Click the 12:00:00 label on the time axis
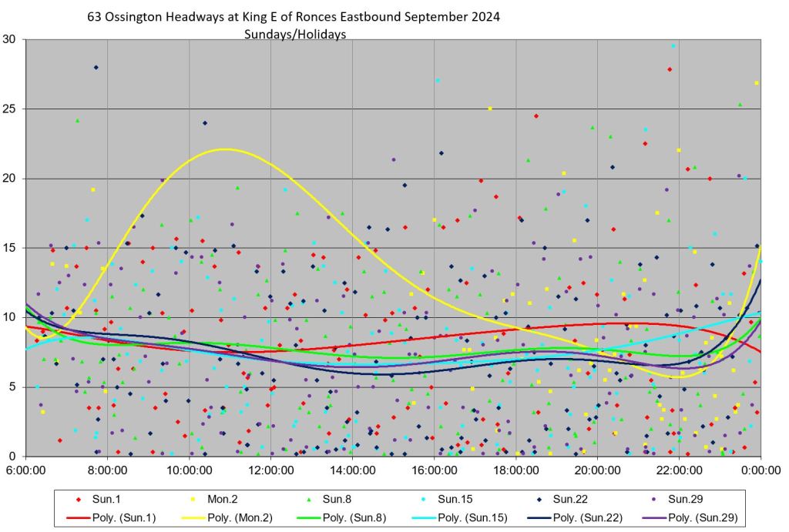 pyautogui.click(x=270, y=470)
